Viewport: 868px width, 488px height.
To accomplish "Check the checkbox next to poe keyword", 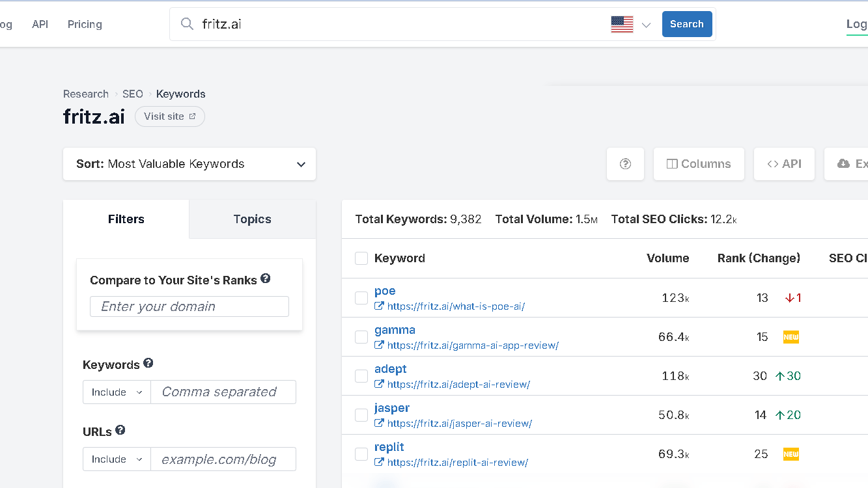I will tap(361, 297).
